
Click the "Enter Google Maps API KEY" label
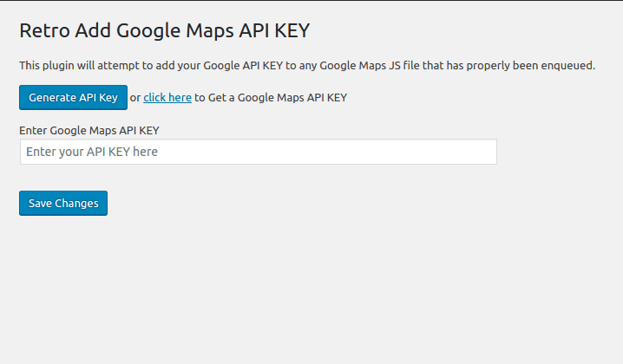click(x=89, y=130)
